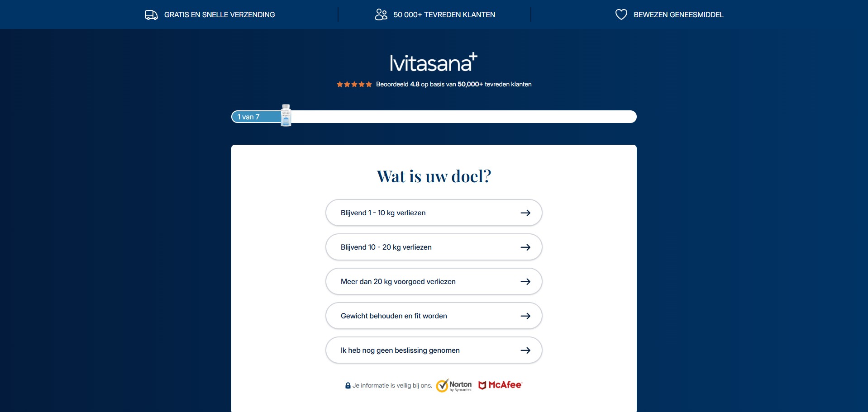The width and height of the screenshot is (868, 412).
Task: Click the McAfee logo
Action: click(x=500, y=385)
